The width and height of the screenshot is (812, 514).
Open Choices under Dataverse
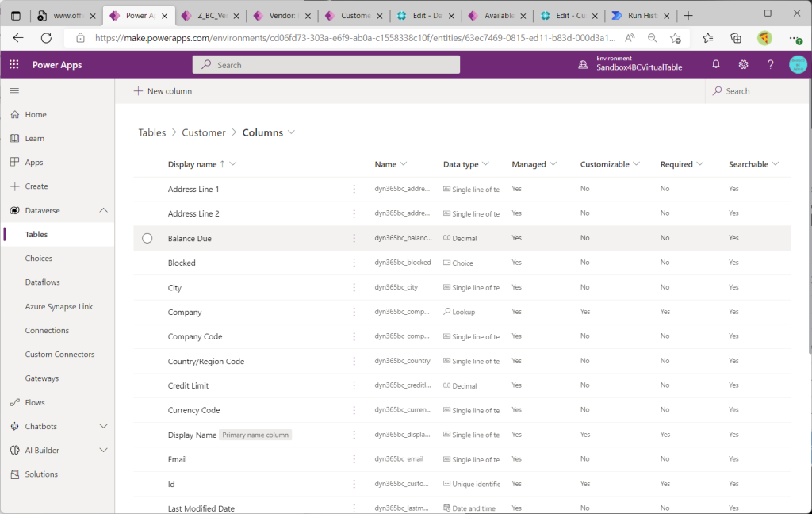click(39, 258)
